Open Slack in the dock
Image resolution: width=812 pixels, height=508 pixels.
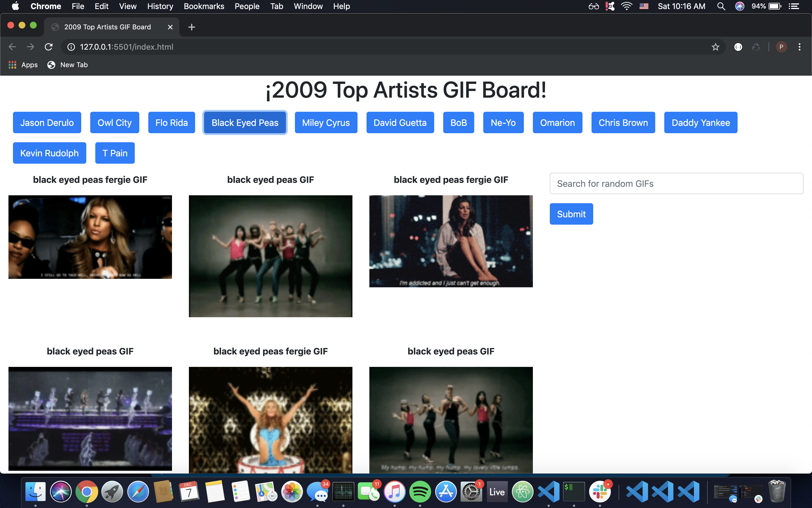(600, 492)
